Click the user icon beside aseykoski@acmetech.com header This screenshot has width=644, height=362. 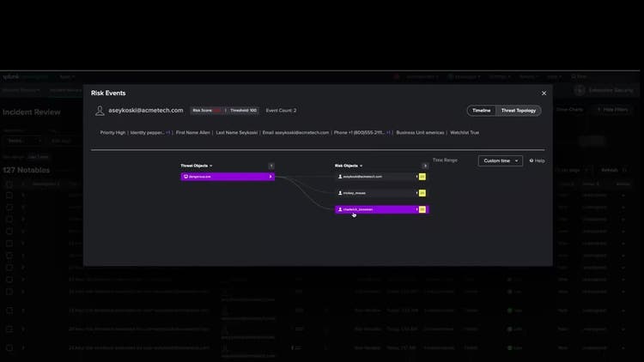(x=100, y=111)
